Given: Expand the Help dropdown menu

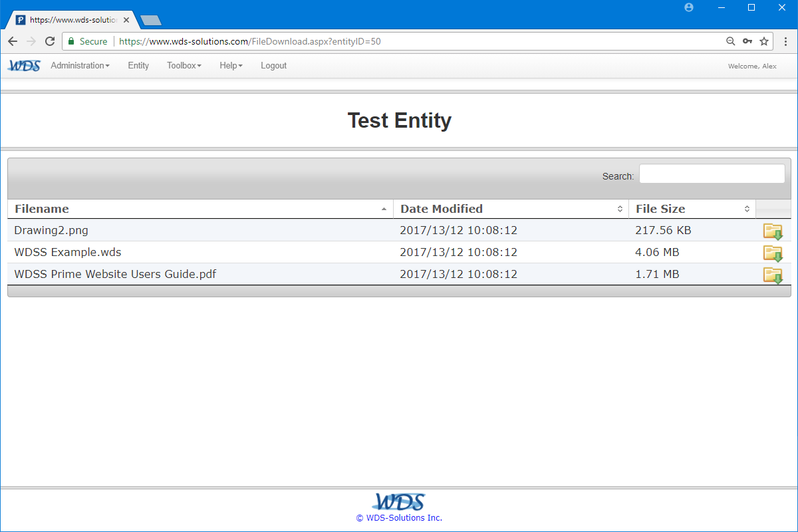Looking at the screenshot, I should [231, 66].
